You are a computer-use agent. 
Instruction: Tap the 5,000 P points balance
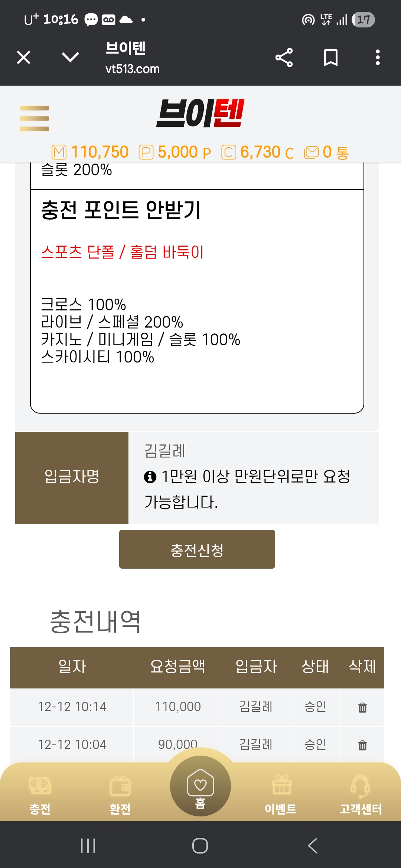coord(175,152)
